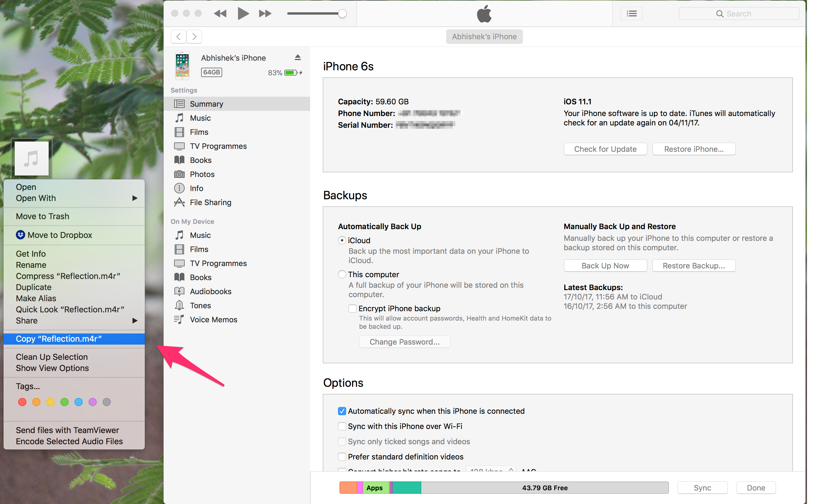Click the fast-forward playback button
The image size is (819, 504).
(265, 14)
